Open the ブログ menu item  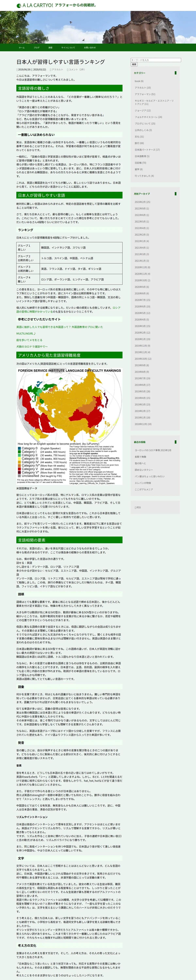(x=37, y=48)
